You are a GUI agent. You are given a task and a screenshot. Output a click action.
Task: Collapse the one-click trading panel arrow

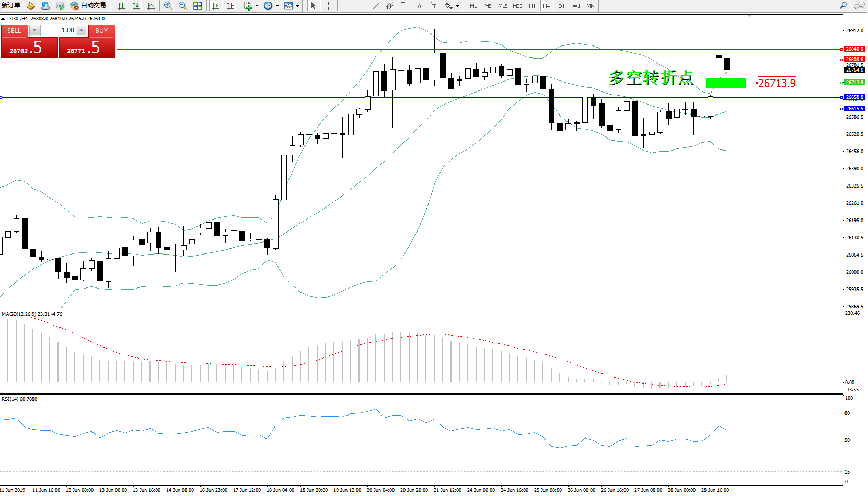(3, 19)
